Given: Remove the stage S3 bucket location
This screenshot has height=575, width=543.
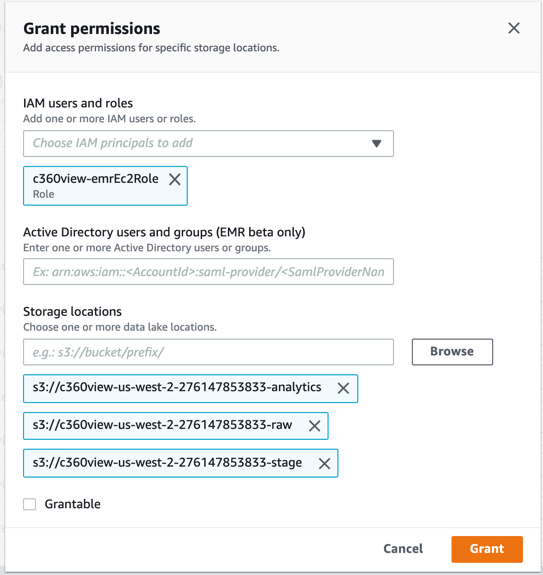Looking at the screenshot, I should tap(324, 464).
